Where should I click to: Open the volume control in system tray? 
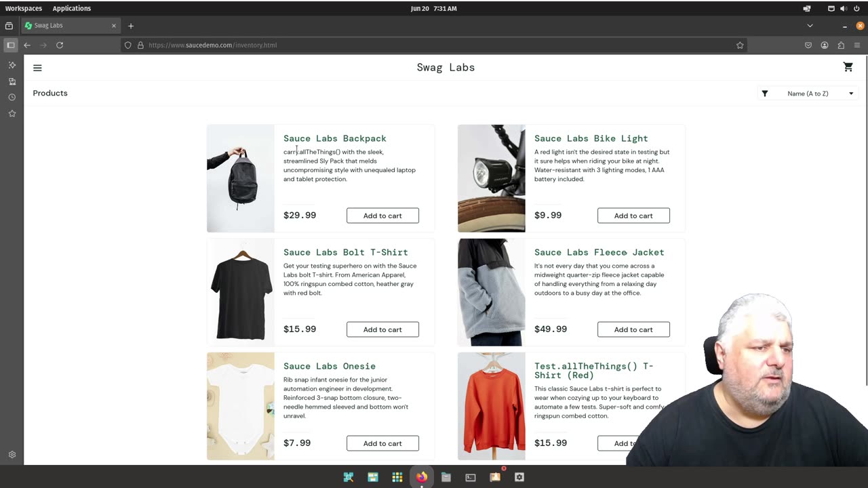844,8
